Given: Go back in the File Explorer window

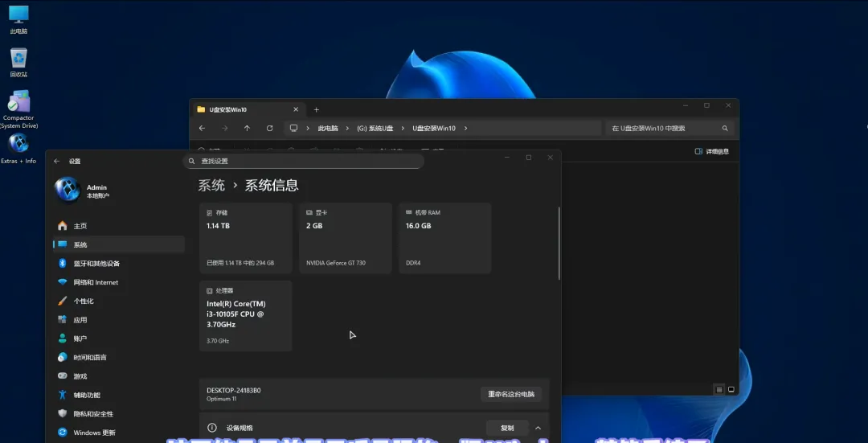Looking at the screenshot, I should point(202,128).
